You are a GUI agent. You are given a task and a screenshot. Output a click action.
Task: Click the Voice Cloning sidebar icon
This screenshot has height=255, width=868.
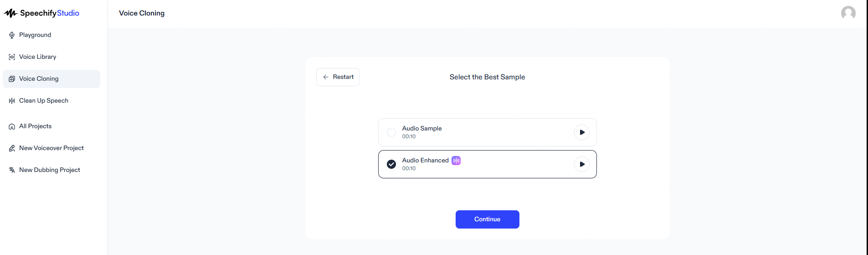[12, 79]
